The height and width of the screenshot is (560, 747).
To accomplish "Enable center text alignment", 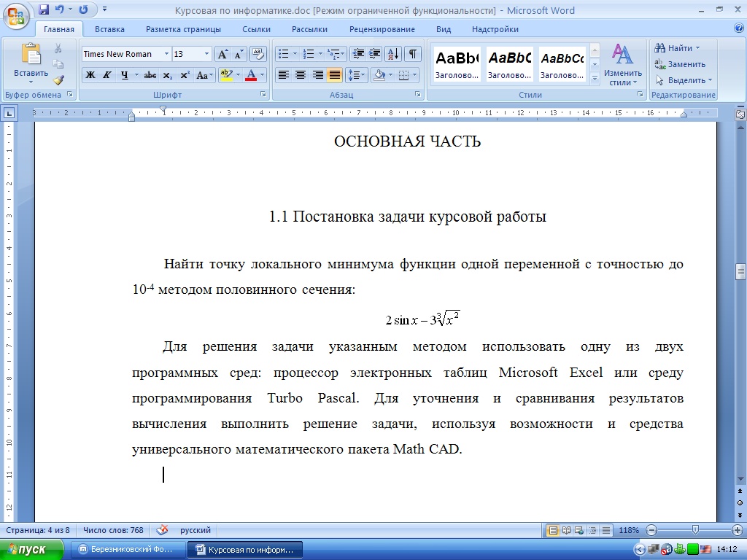I will pyautogui.click(x=301, y=75).
